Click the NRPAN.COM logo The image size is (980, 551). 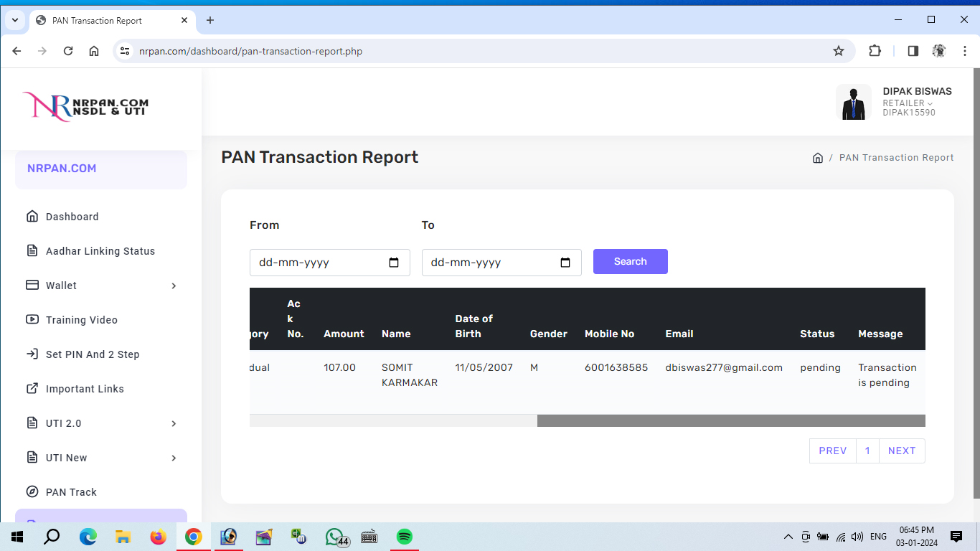86,107
